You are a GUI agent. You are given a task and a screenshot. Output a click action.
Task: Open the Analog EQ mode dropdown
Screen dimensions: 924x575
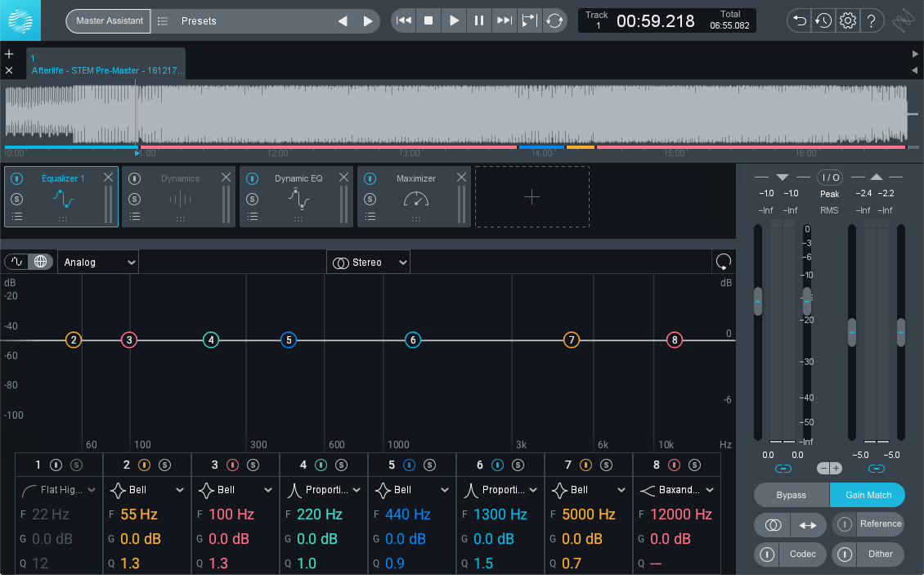pyautogui.click(x=98, y=262)
